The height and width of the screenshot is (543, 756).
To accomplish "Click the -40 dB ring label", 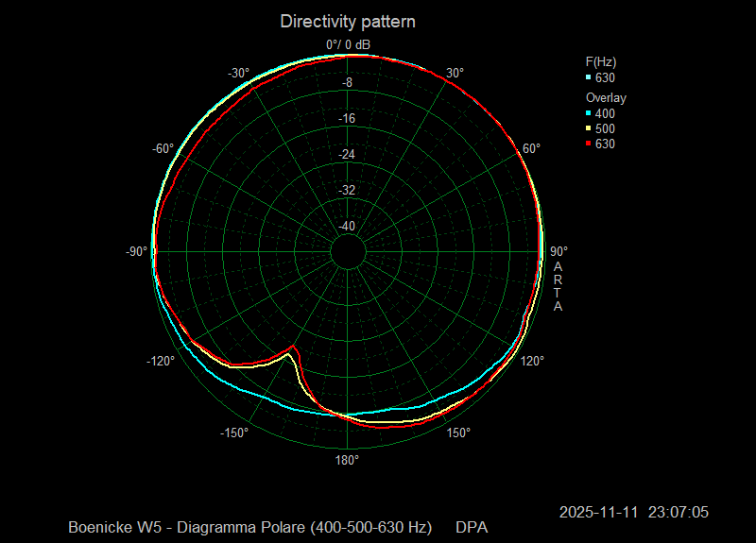I will coord(347,226).
